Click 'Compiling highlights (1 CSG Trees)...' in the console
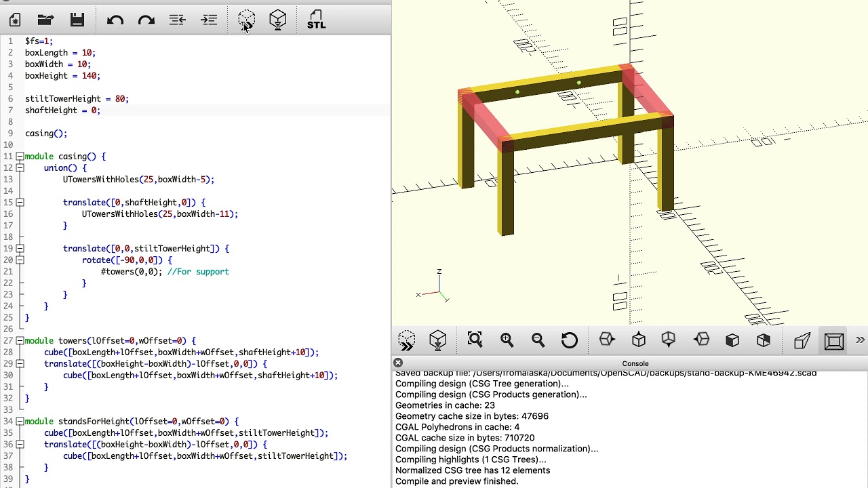Image resolution: width=868 pixels, height=488 pixels. click(x=471, y=460)
